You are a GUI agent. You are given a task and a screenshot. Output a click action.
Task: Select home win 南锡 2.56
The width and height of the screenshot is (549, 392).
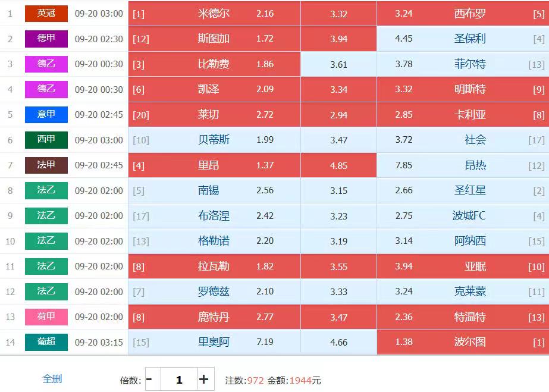214,190
